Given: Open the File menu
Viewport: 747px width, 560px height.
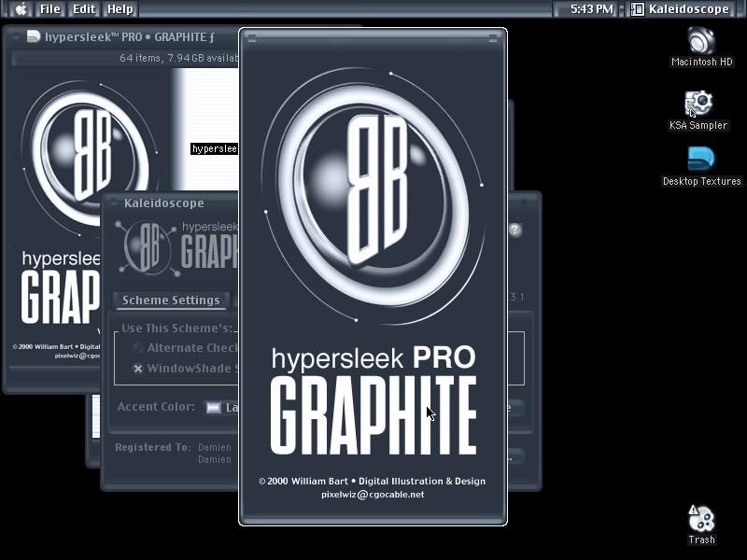Looking at the screenshot, I should [x=50, y=9].
